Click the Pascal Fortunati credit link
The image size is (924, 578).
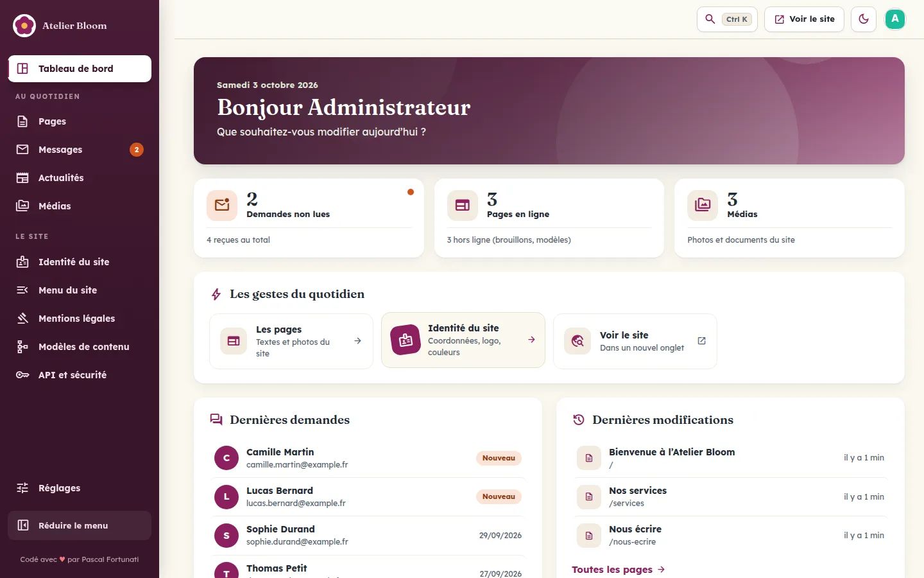[110, 559]
